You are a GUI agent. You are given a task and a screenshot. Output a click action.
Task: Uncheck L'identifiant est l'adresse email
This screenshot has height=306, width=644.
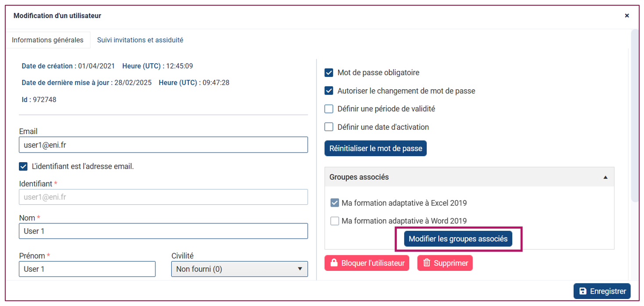tap(23, 167)
